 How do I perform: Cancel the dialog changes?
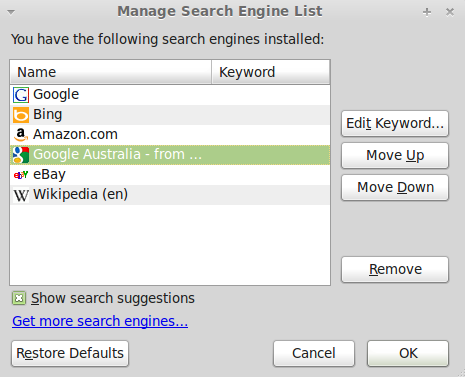pos(314,353)
